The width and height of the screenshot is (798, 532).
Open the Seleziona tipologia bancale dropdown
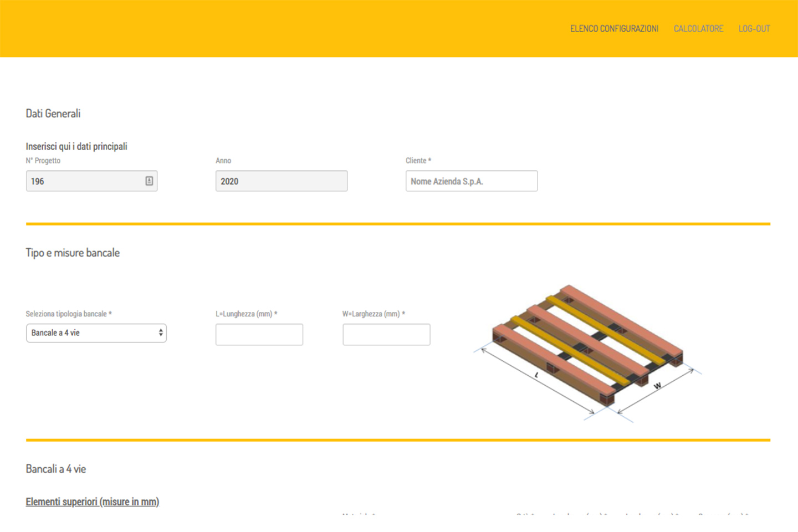(x=96, y=333)
